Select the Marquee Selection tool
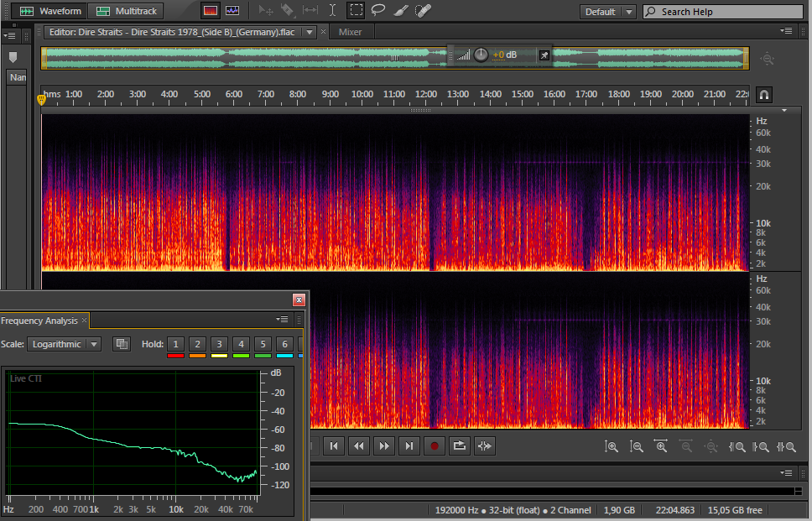812x521 pixels. click(357, 10)
